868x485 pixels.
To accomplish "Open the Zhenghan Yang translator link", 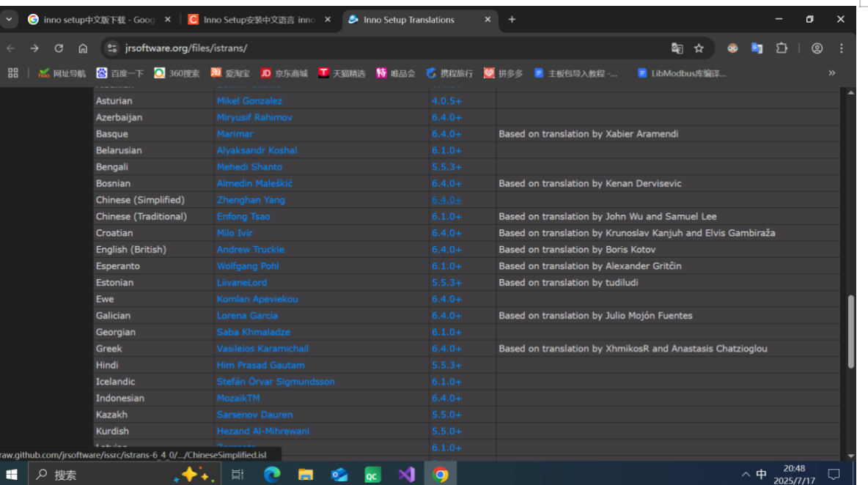I will 251,200.
